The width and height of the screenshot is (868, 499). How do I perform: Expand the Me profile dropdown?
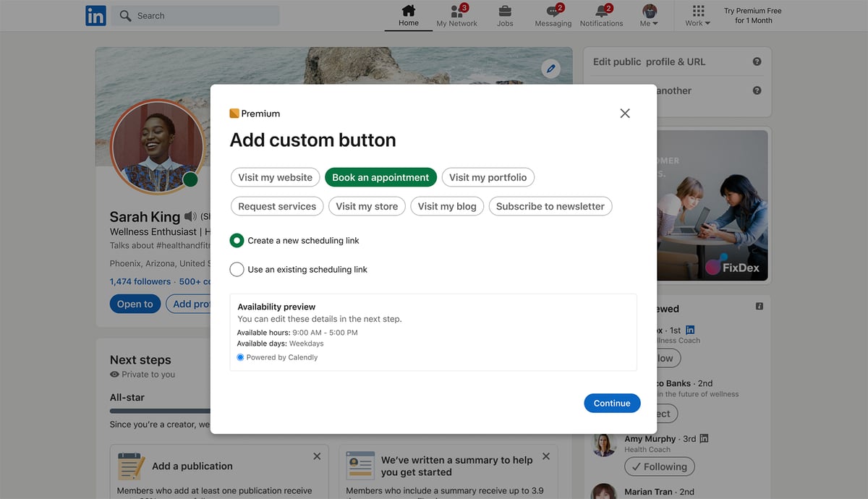tap(650, 15)
